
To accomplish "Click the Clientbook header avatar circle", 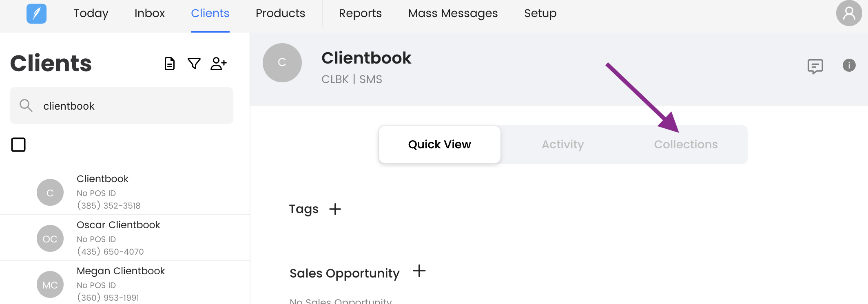I will click(x=282, y=63).
